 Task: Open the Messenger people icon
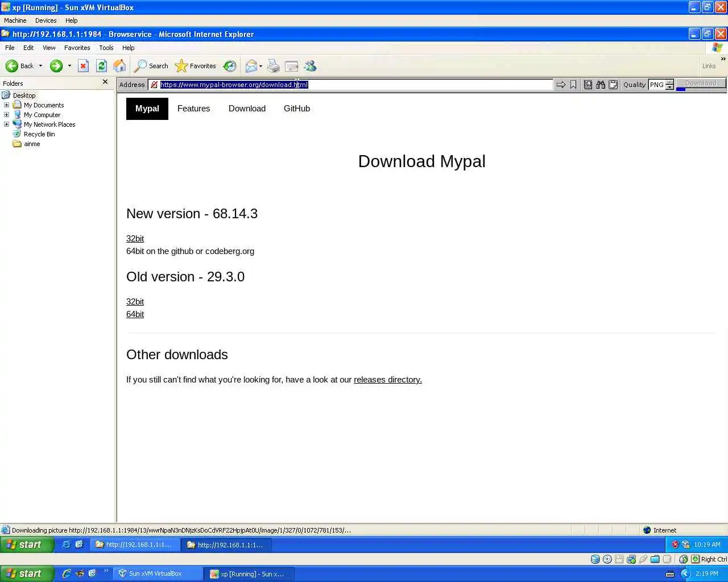(310, 66)
